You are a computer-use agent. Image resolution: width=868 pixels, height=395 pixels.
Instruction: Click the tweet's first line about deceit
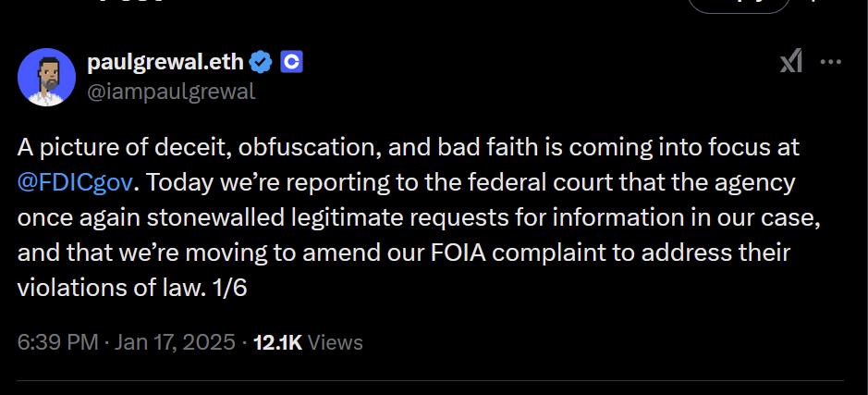[x=407, y=146]
